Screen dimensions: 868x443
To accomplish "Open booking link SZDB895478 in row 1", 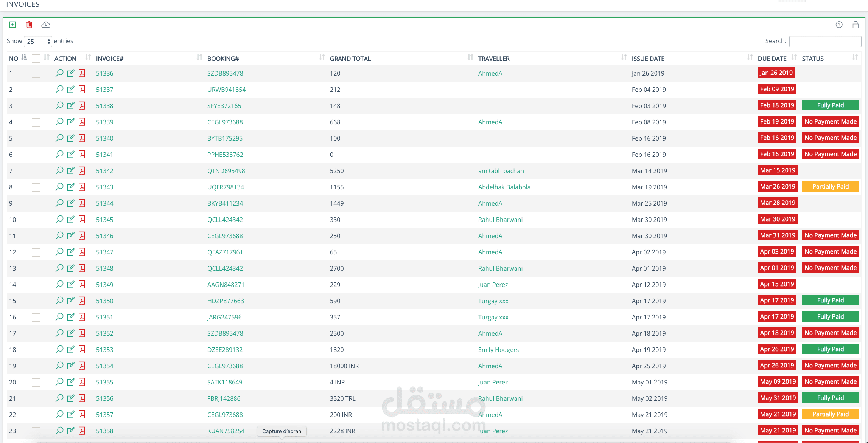I will point(225,73).
